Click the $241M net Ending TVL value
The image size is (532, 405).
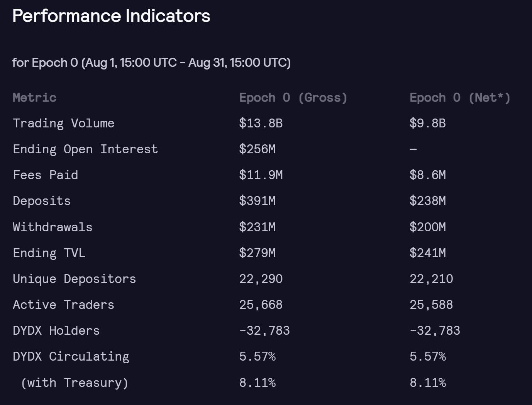(428, 253)
